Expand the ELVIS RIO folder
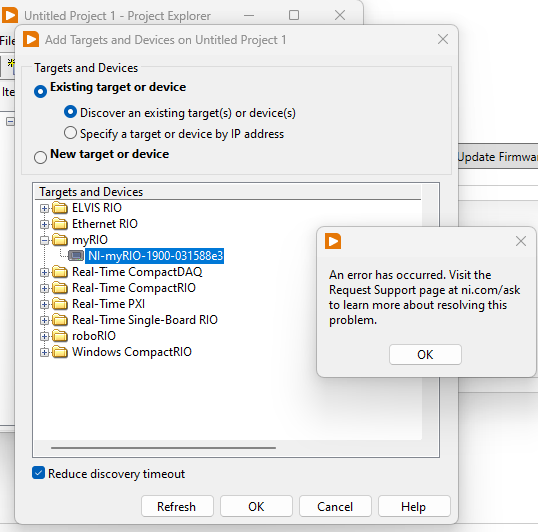 pos(44,208)
